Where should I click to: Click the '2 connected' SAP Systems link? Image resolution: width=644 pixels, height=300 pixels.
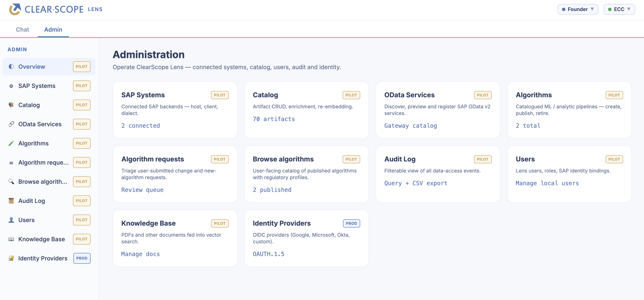coord(141,126)
